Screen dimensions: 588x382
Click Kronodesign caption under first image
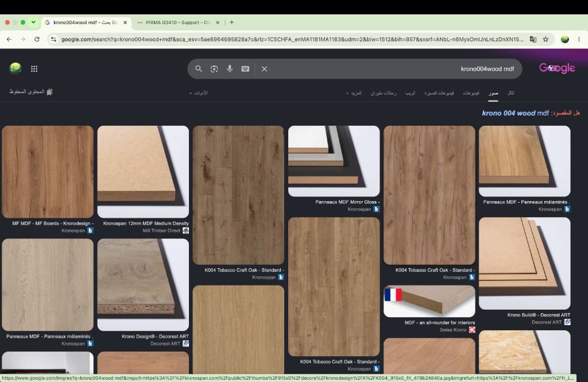[52, 223]
